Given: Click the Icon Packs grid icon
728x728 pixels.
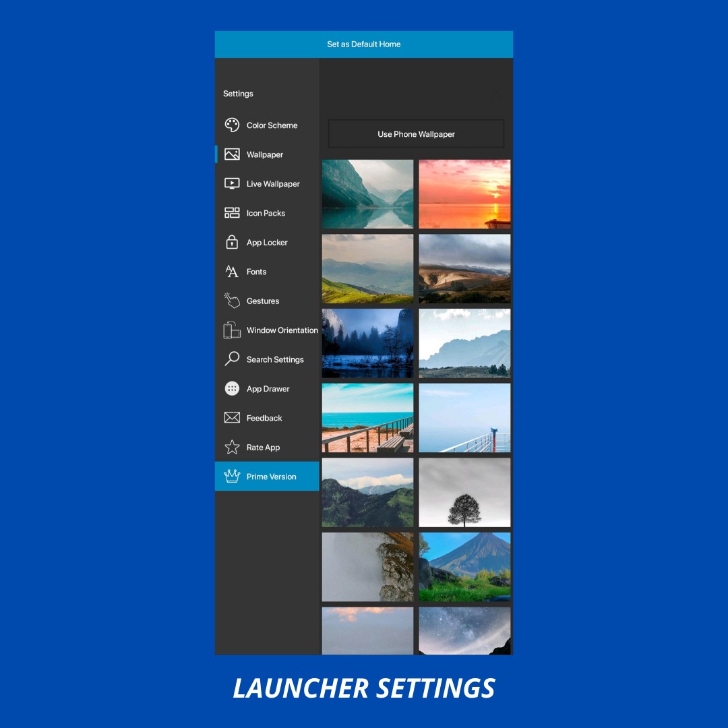Looking at the screenshot, I should 232,213.
